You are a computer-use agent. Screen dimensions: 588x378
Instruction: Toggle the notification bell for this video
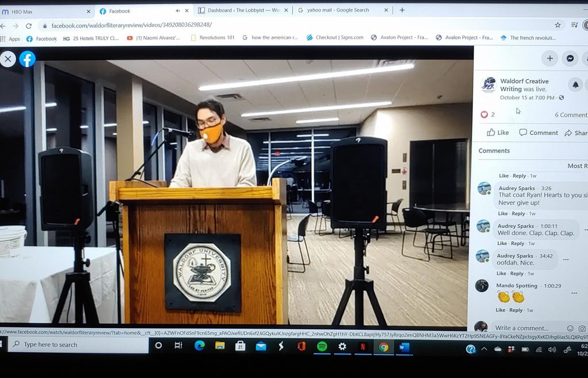tap(575, 85)
